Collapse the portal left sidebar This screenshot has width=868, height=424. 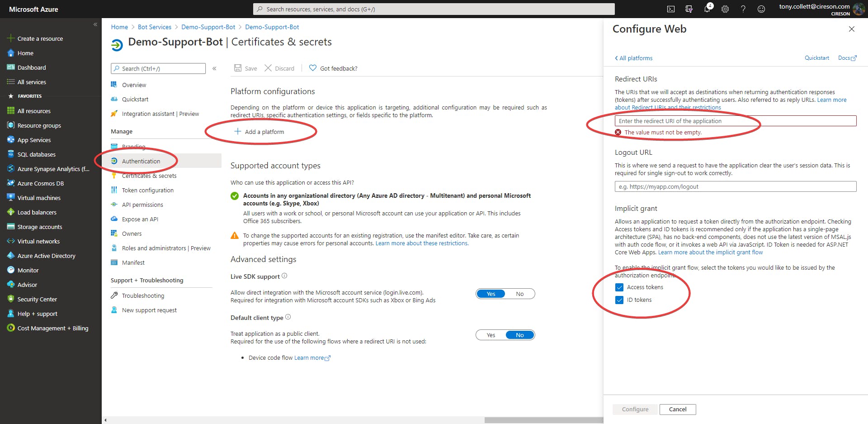click(95, 24)
